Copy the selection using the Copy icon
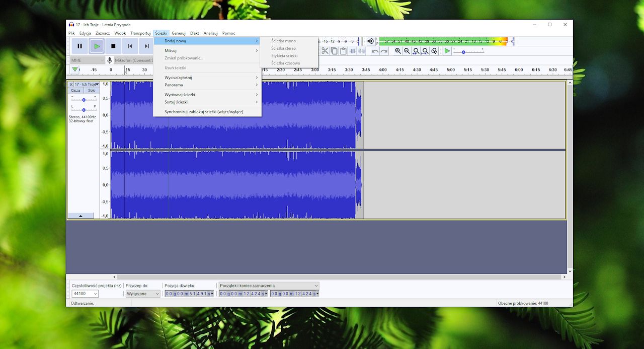 point(335,51)
